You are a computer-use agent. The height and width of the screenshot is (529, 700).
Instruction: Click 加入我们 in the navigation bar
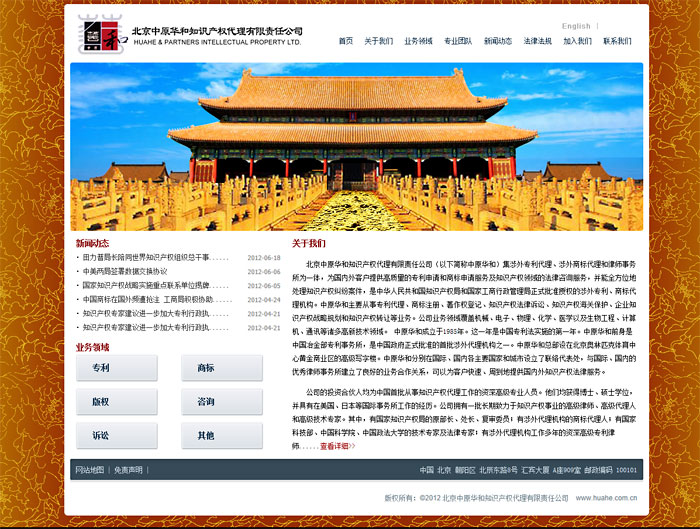coord(577,42)
